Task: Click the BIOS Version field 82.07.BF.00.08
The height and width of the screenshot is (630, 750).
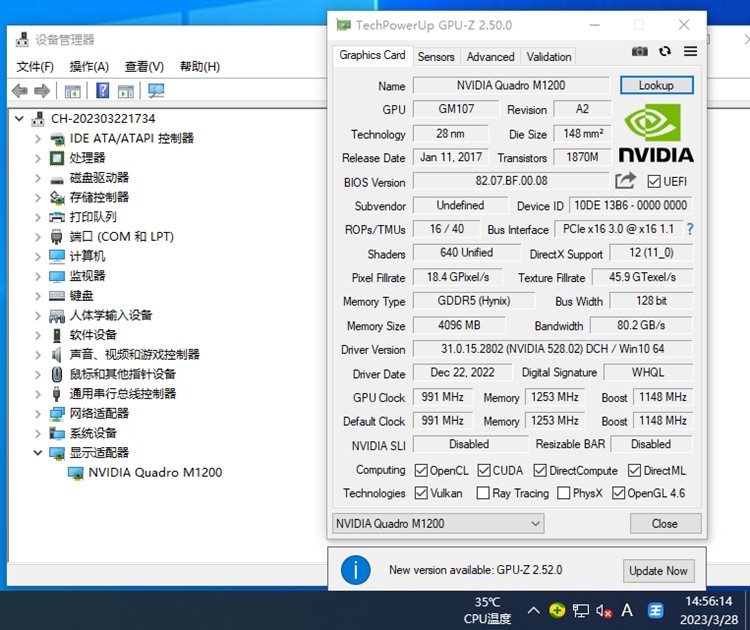Action: 511,181
